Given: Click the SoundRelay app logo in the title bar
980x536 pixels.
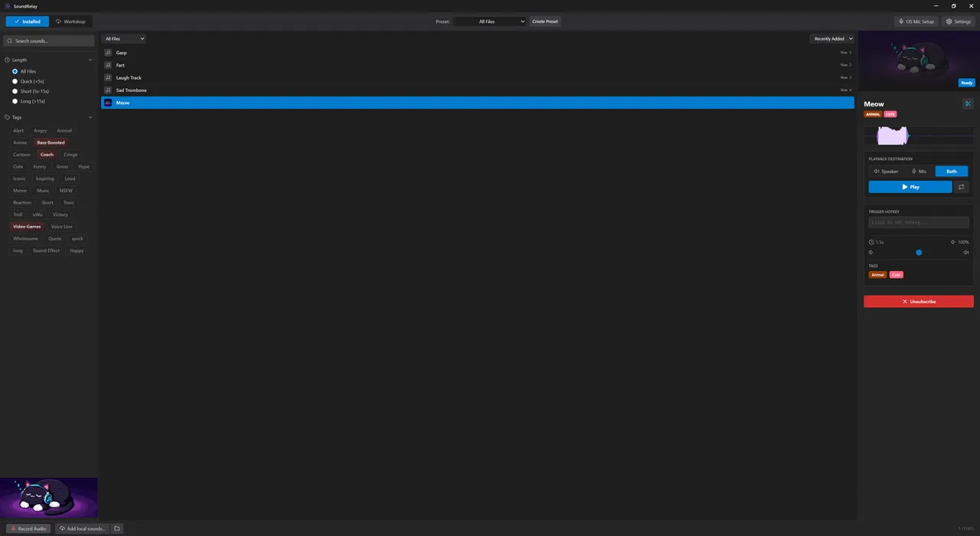Looking at the screenshot, I should point(8,5).
